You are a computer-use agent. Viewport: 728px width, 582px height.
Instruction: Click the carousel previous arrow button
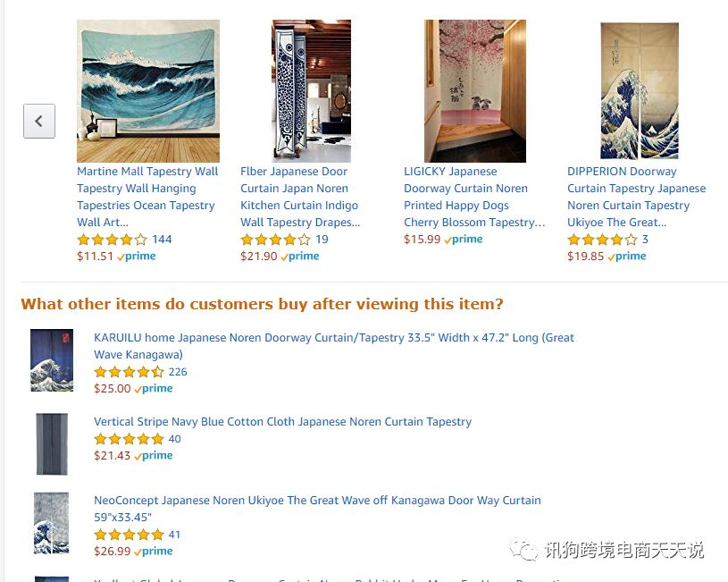pyautogui.click(x=39, y=121)
